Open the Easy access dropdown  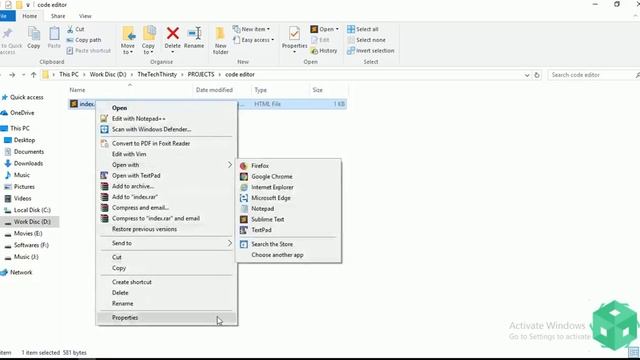(x=253, y=40)
